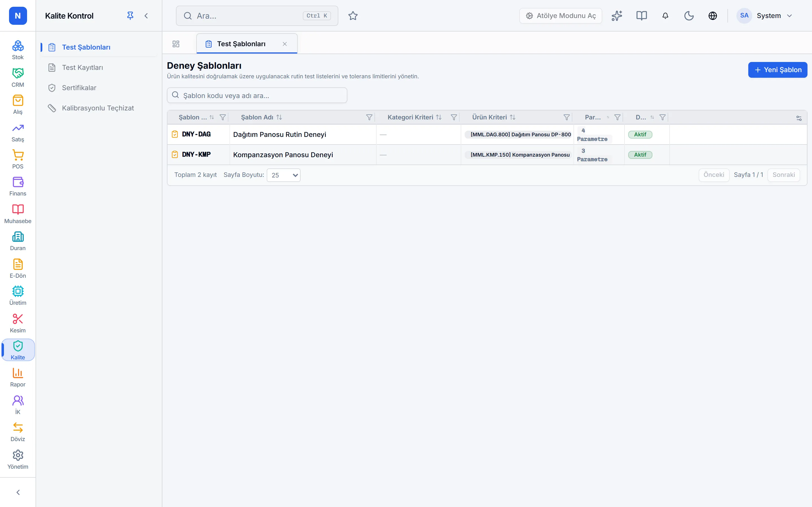The width and height of the screenshot is (812, 507).
Task: Toggle Atölye Modunu Aç
Action: click(x=560, y=16)
